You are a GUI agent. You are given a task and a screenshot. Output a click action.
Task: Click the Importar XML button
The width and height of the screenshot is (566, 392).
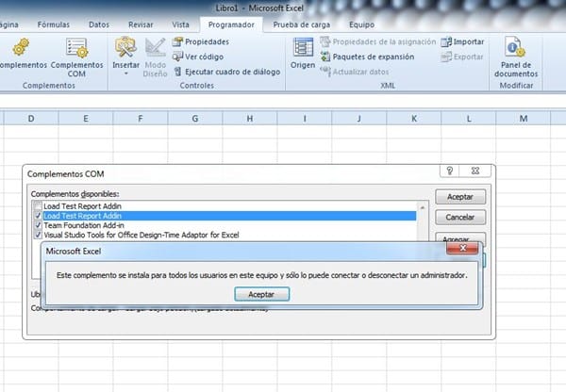(462, 42)
